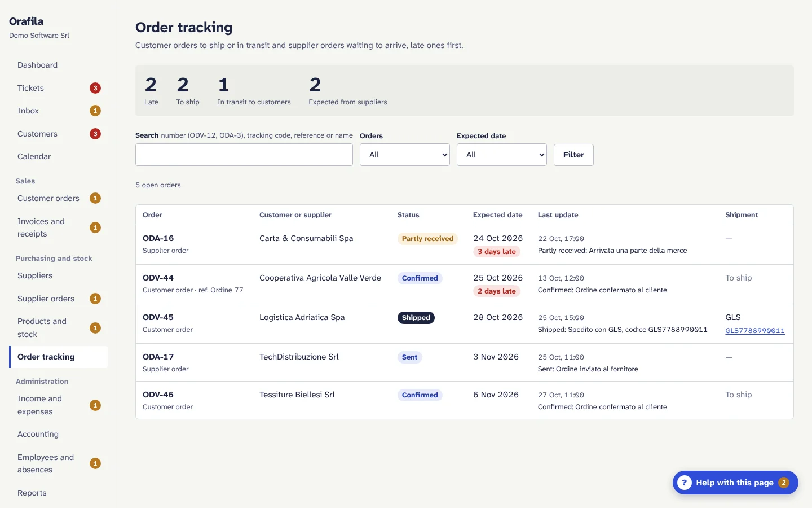812x508 pixels.
Task: Click the 3 days late badge
Action: coord(497,252)
